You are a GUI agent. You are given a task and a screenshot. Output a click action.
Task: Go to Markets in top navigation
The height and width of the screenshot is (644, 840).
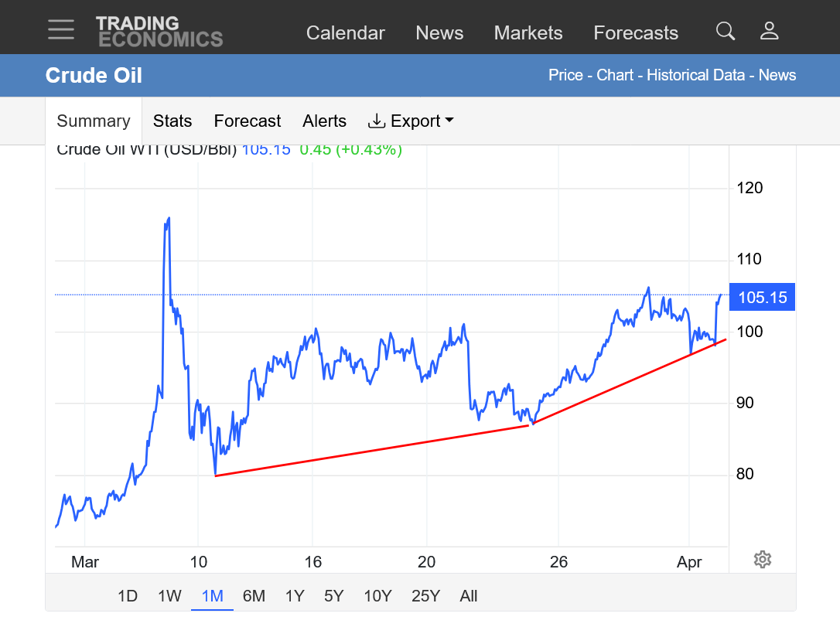[528, 33]
